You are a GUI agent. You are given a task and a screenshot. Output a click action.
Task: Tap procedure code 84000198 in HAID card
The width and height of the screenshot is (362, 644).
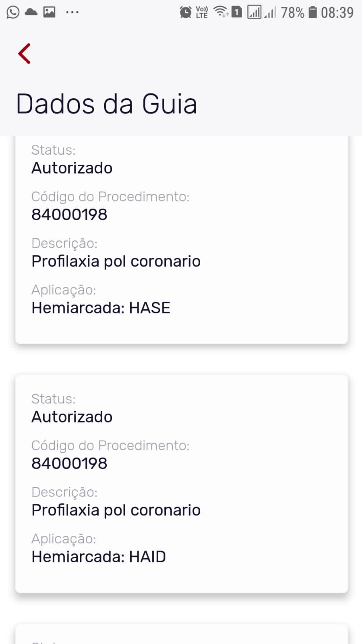[x=69, y=464]
